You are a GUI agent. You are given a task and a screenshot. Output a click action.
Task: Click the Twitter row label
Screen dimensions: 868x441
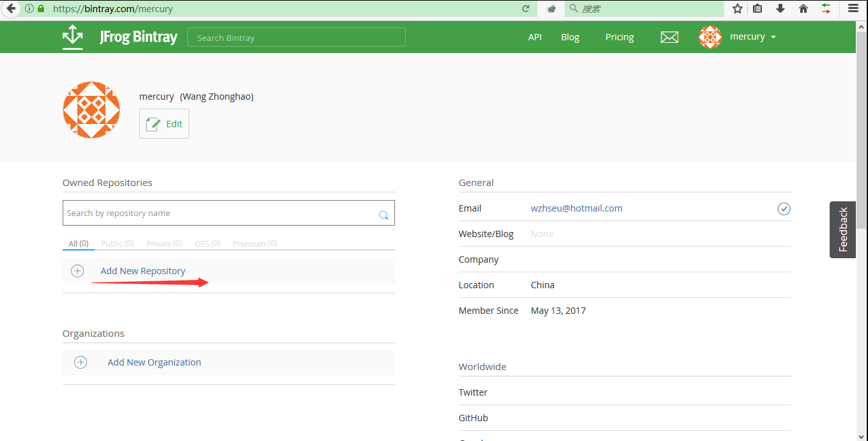(x=473, y=392)
